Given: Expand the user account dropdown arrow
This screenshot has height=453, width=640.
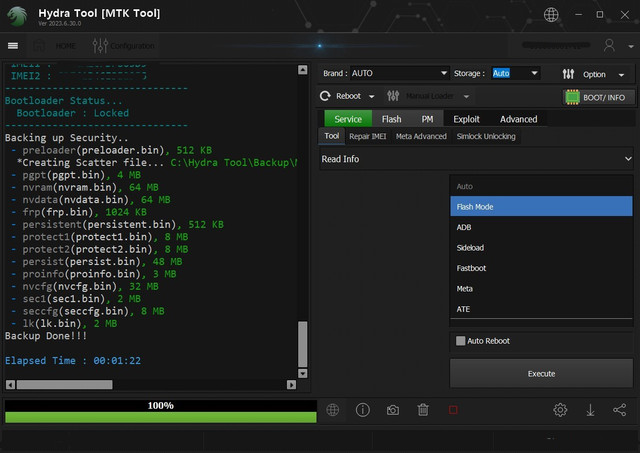Looking at the screenshot, I should 631,47.
